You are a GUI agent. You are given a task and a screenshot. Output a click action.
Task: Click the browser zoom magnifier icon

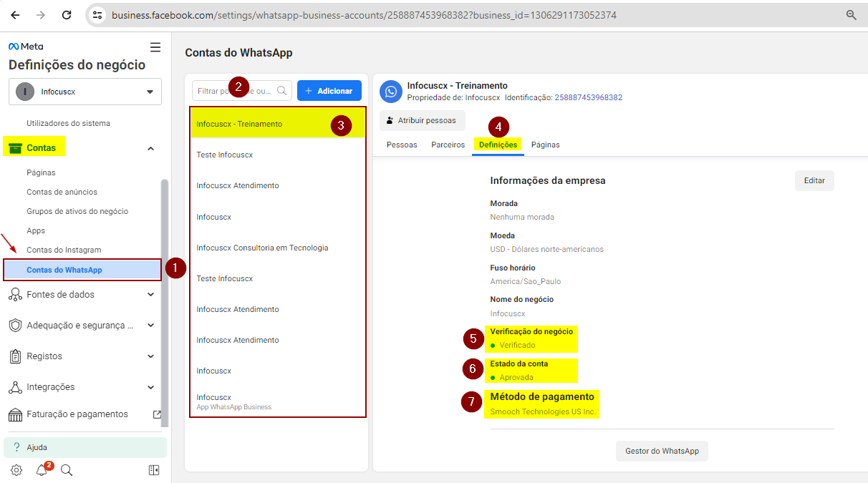(x=852, y=15)
